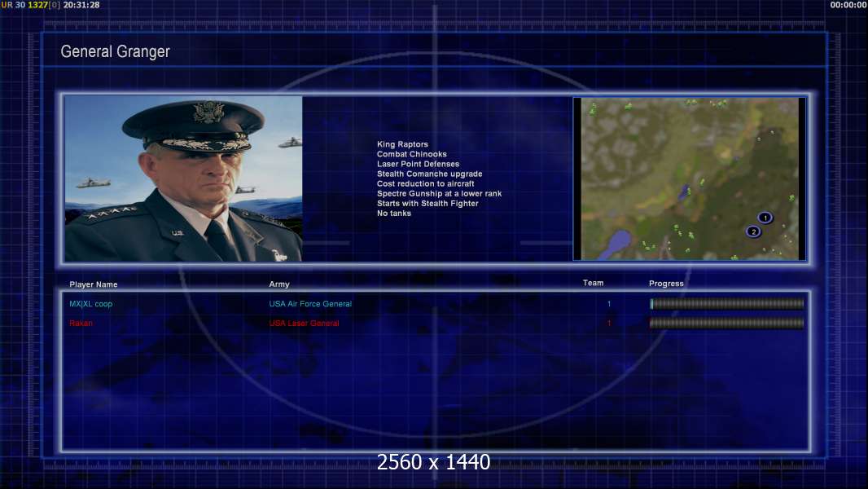Click the MX|XL coop loading progress bar

[x=727, y=303]
